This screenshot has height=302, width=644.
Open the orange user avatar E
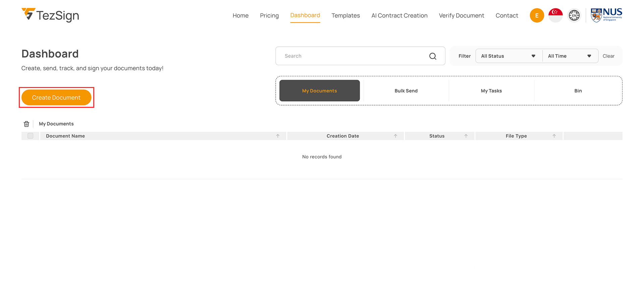coord(537,15)
